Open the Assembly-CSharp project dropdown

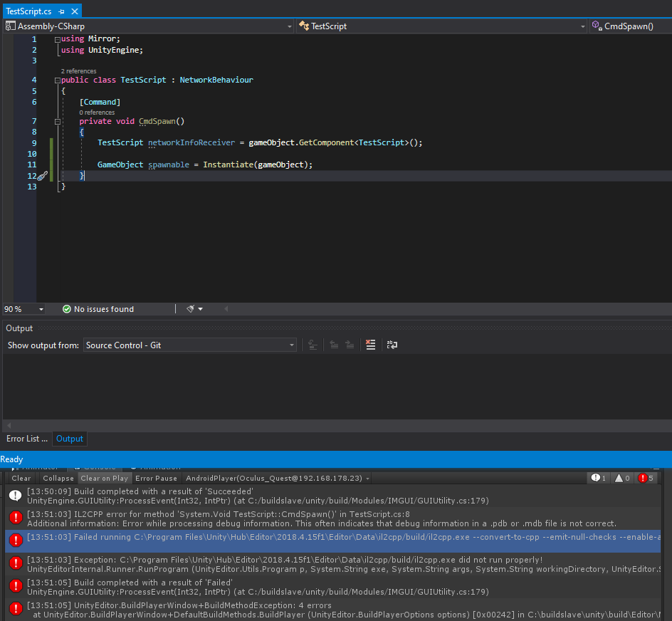tap(148, 26)
